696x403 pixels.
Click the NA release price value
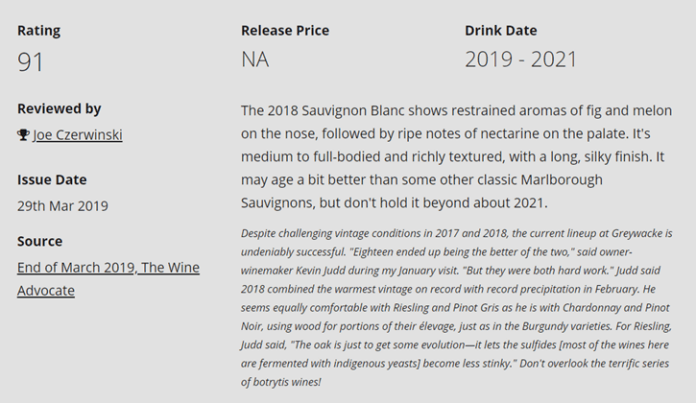[x=255, y=59]
